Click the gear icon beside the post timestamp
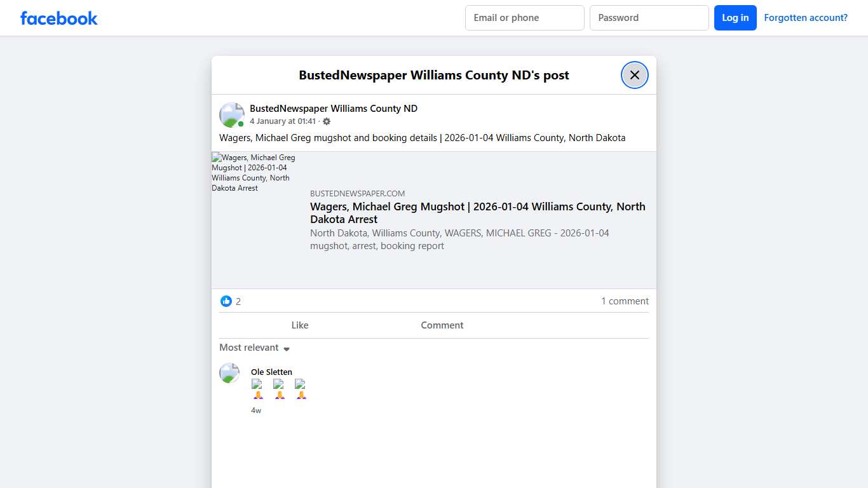868x488 pixels. (x=327, y=121)
